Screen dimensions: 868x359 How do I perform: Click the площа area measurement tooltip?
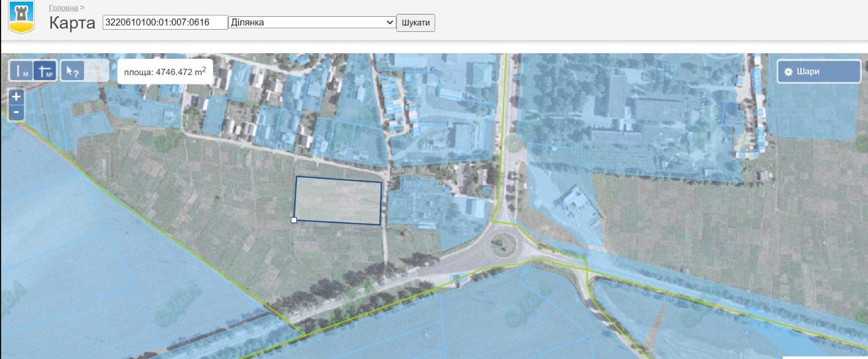(165, 72)
